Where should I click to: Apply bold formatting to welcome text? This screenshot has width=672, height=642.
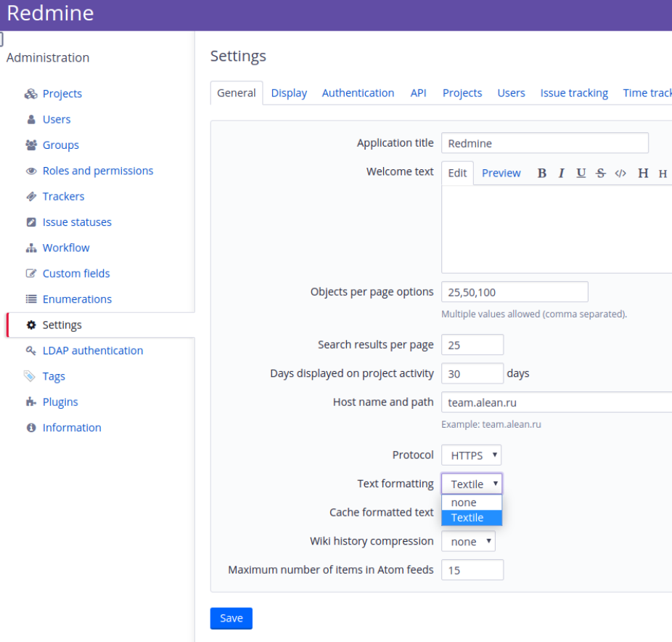(541, 174)
